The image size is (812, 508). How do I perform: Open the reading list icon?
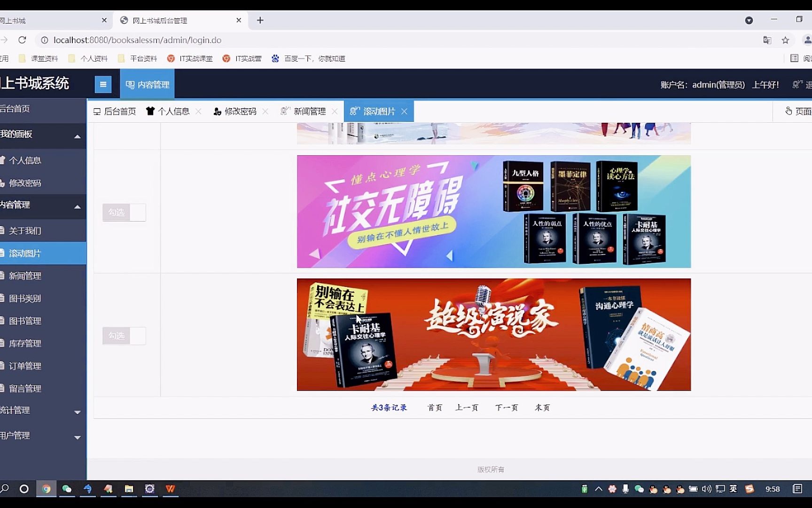tap(794, 58)
